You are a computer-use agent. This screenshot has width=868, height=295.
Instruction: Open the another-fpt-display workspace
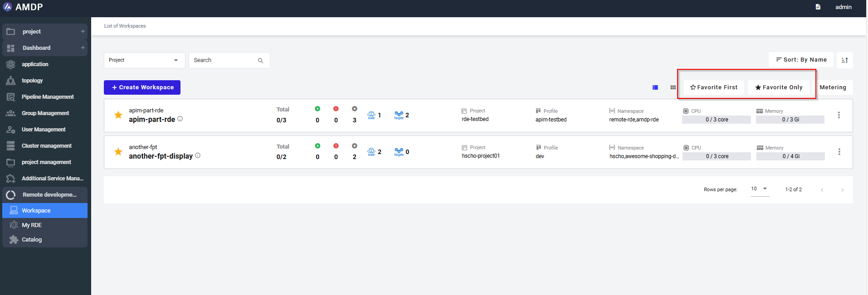[161, 156]
